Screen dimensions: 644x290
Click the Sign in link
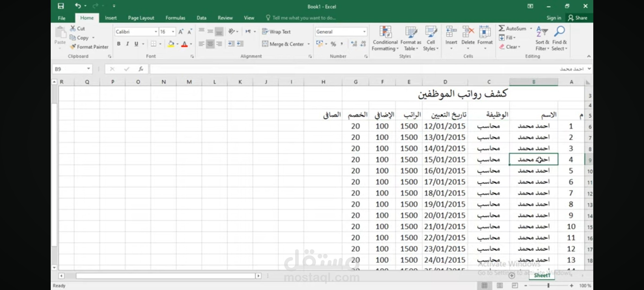pyautogui.click(x=554, y=18)
